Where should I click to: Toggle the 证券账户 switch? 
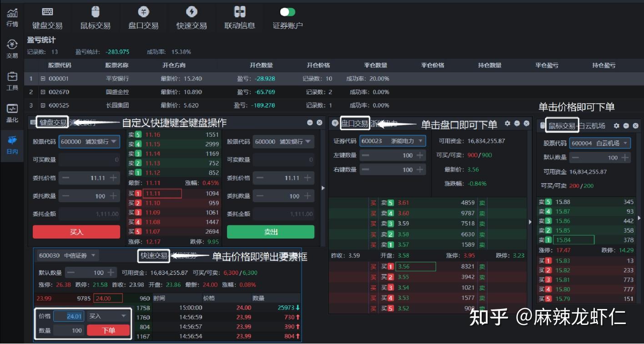[x=287, y=12]
